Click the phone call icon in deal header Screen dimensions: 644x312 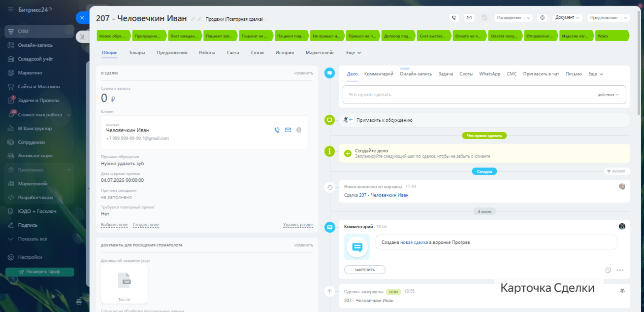tap(454, 18)
